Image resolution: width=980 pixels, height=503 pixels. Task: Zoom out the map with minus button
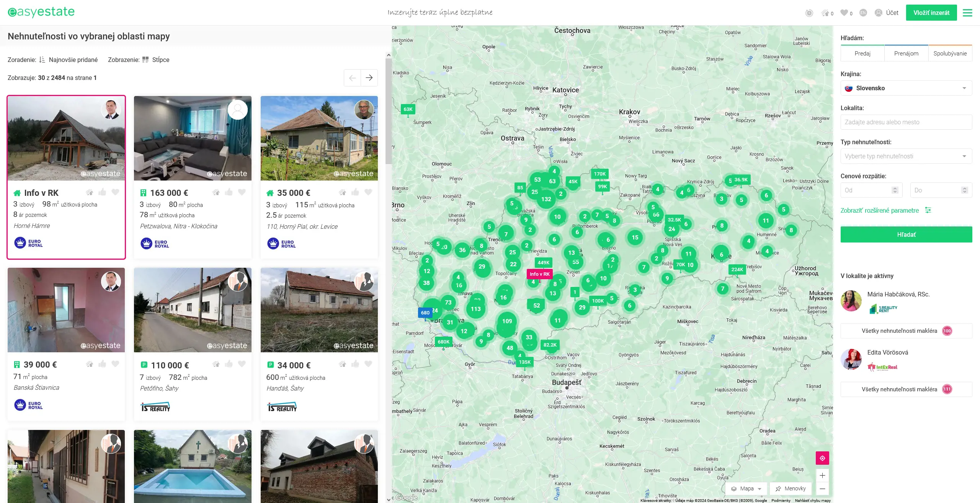(x=822, y=488)
